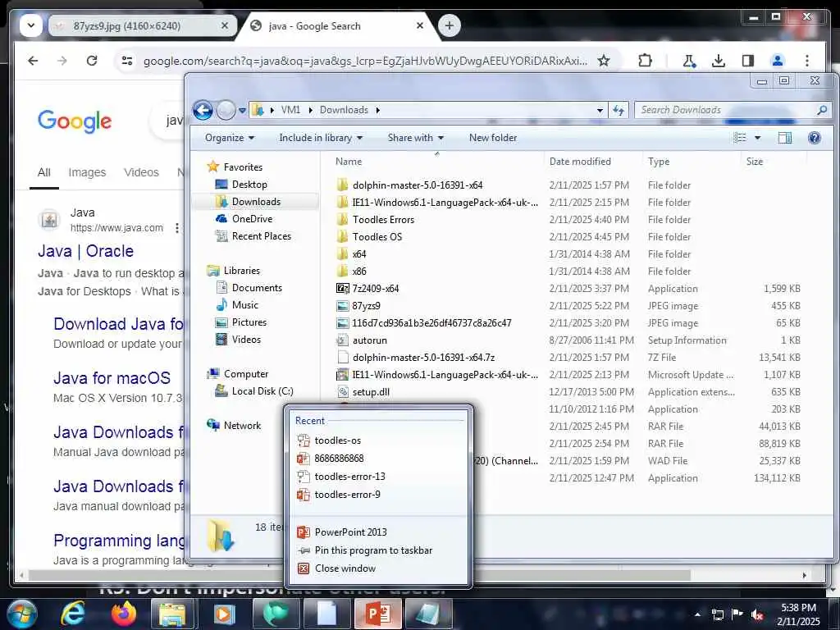Click Chrome horizontal scrollbar

pos(359,575)
